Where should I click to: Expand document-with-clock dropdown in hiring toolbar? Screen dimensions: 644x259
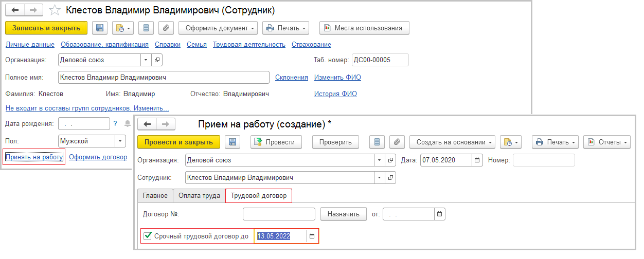point(511,142)
